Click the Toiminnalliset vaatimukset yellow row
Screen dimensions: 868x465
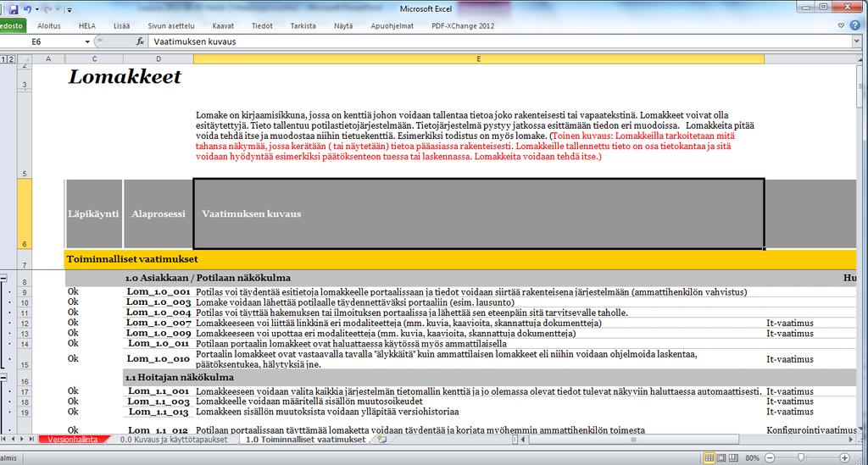coord(460,259)
